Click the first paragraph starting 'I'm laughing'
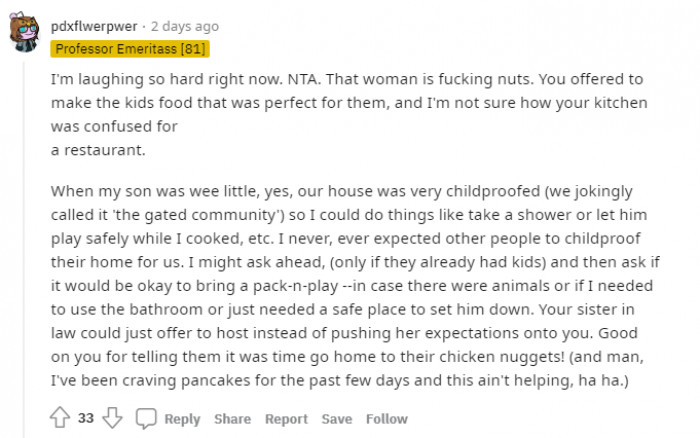Screen dimensions: 700x438 point(349,114)
